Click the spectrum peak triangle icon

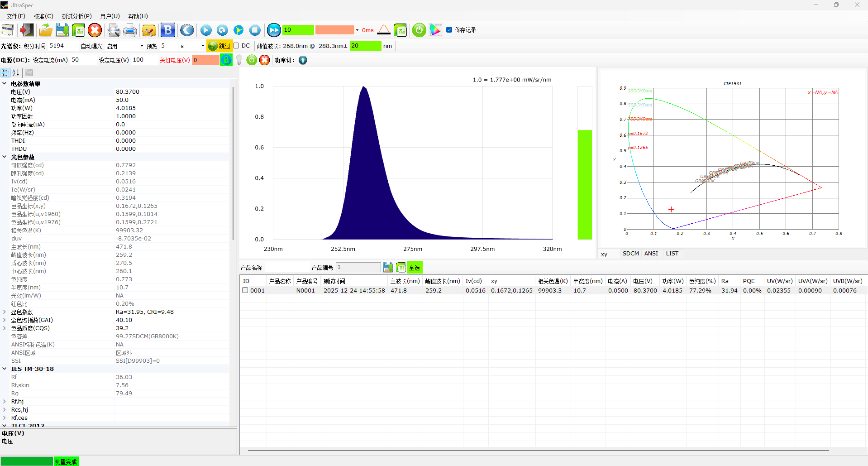pos(383,30)
